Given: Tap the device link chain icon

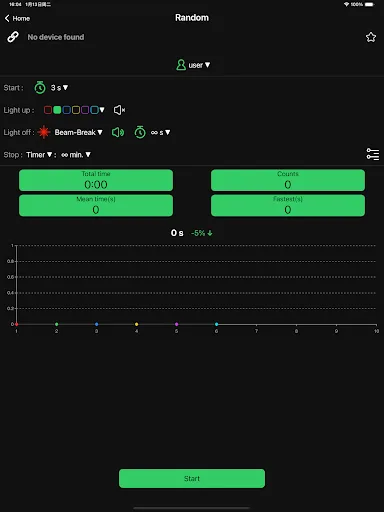Looking at the screenshot, I should (13, 37).
